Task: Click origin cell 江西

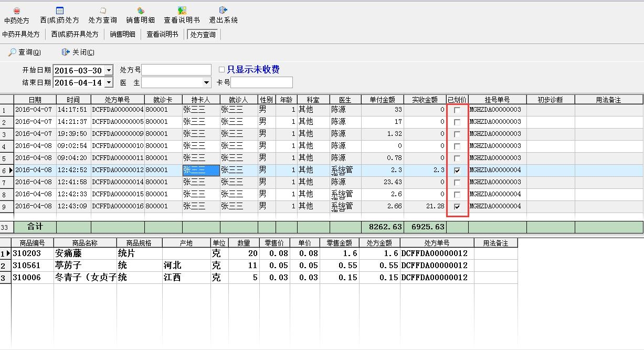Action: pyautogui.click(x=186, y=278)
